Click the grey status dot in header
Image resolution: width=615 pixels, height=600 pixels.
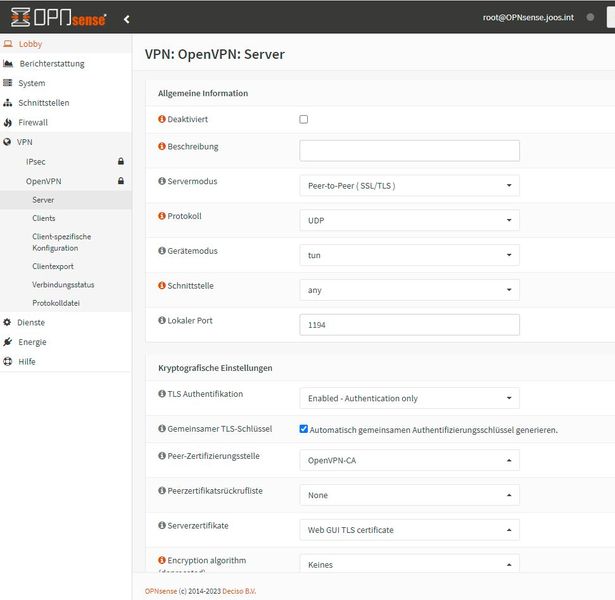click(590, 17)
